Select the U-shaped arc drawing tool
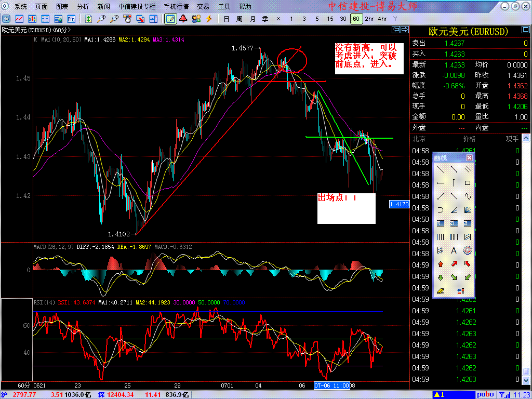 click(x=441, y=210)
